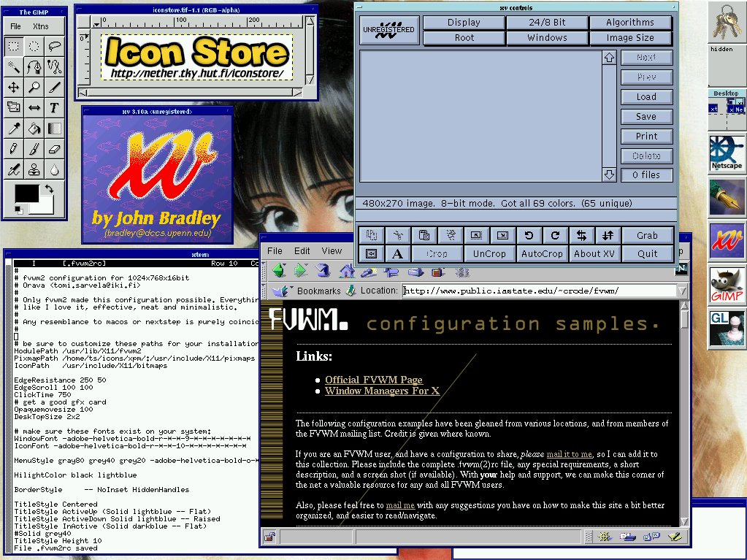Open the Netscape Location history dropdown arrow
Image resolution: width=747 pixels, height=560 pixels.
(x=682, y=291)
